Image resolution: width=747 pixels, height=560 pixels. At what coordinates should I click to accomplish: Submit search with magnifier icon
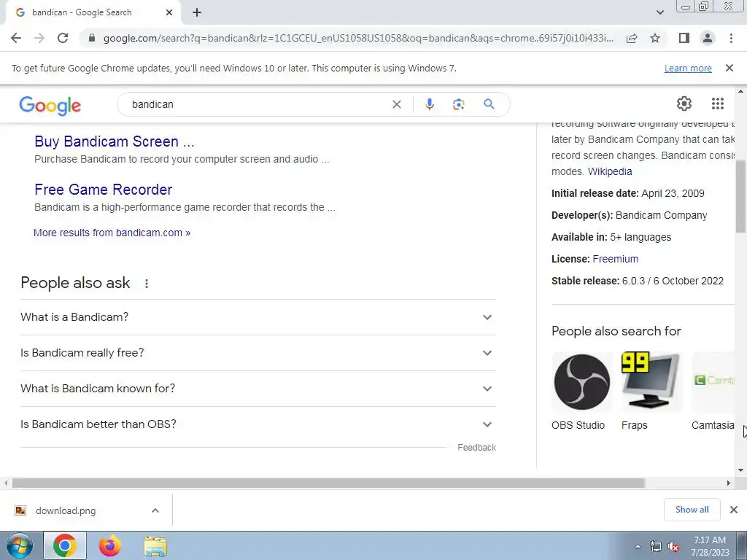489,104
